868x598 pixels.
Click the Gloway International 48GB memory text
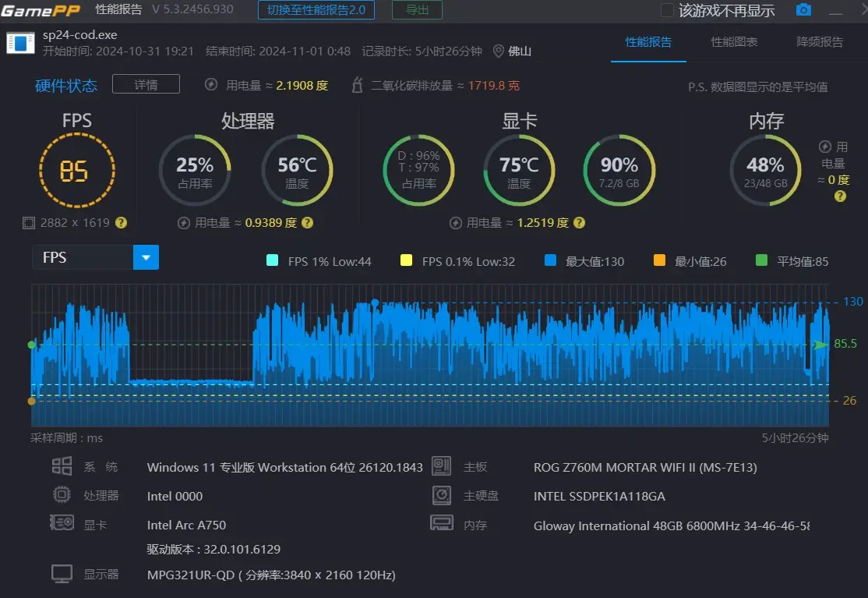click(x=672, y=525)
